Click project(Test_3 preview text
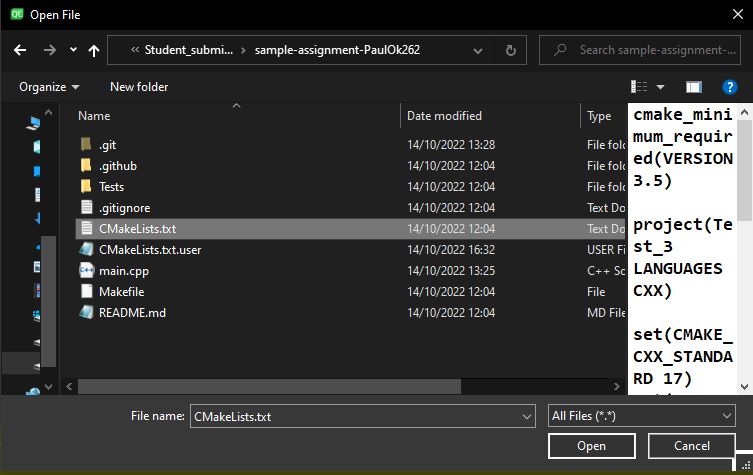 click(x=683, y=235)
